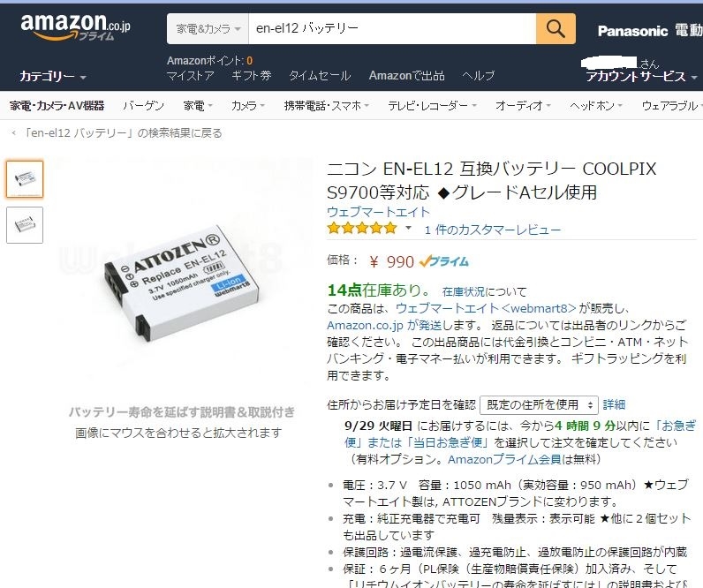Open the 家電&カメラ search category dropdown
Viewport: 703px width, 588px height.
[208, 28]
